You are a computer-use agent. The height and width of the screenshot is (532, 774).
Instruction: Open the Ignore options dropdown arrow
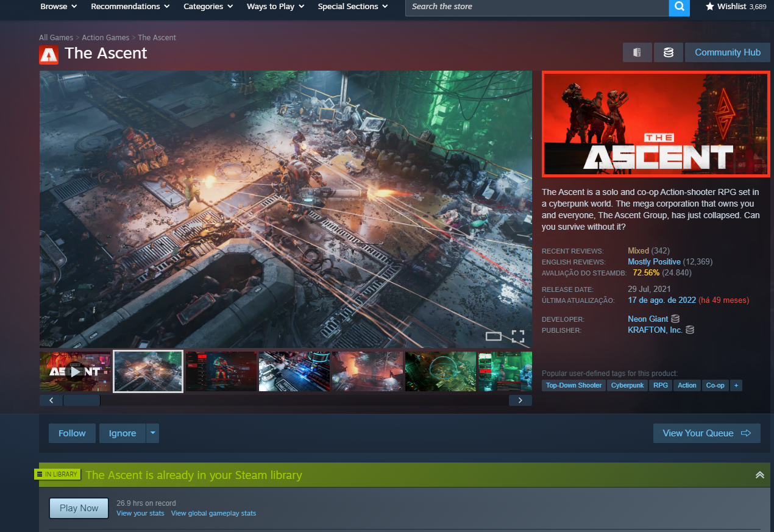pyautogui.click(x=153, y=433)
